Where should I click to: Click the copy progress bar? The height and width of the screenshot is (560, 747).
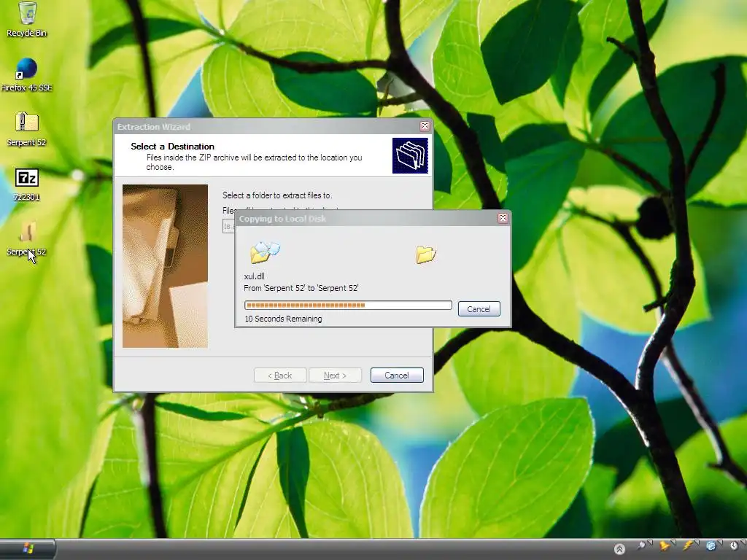pos(348,306)
